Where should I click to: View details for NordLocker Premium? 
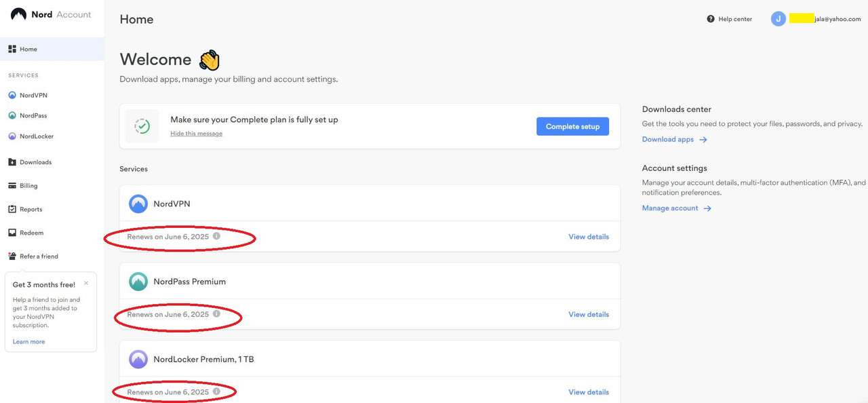589,392
